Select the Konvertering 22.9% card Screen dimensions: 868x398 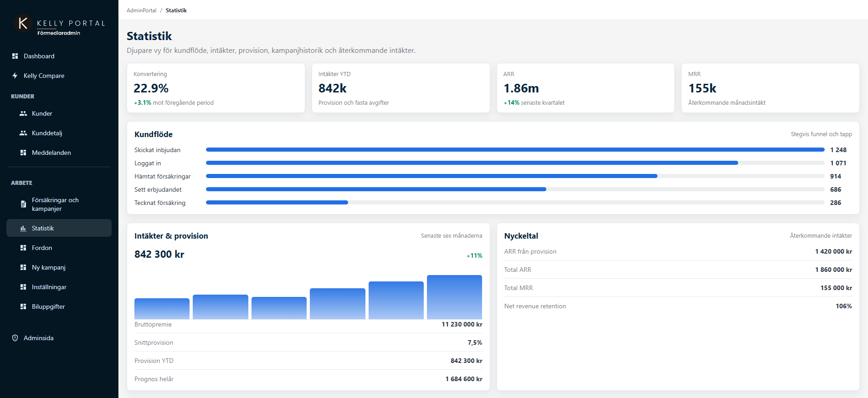[216, 88]
